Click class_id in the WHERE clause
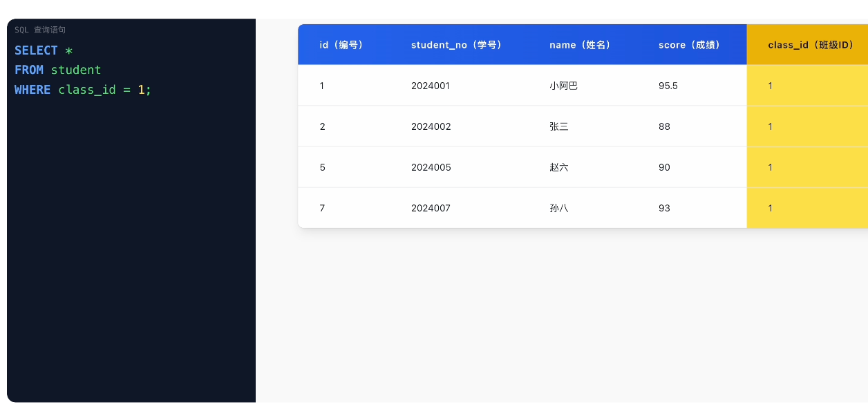The width and height of the screenshot is (868, 409). pos(87,90)
